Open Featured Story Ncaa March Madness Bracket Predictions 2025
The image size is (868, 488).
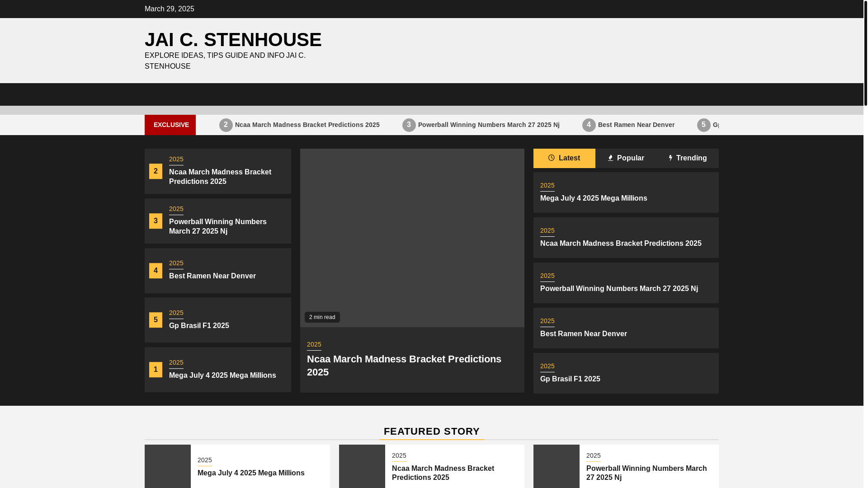click(443, 473)
